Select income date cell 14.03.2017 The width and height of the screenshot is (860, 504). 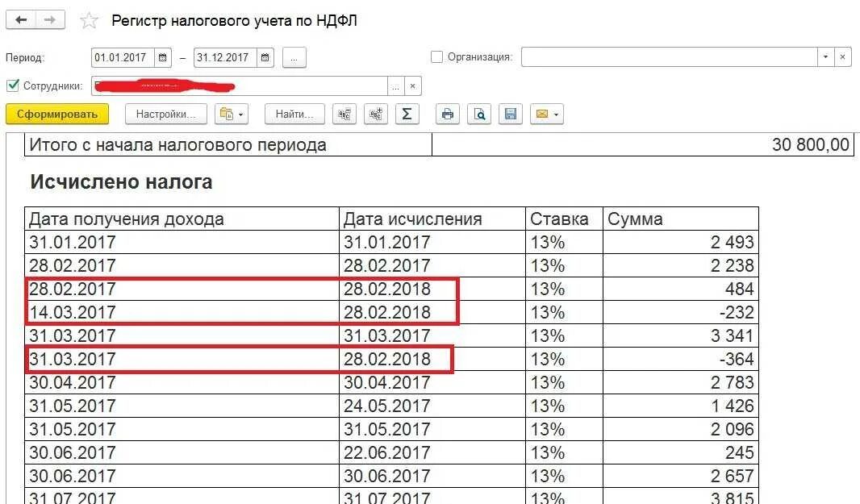point(182,312)
